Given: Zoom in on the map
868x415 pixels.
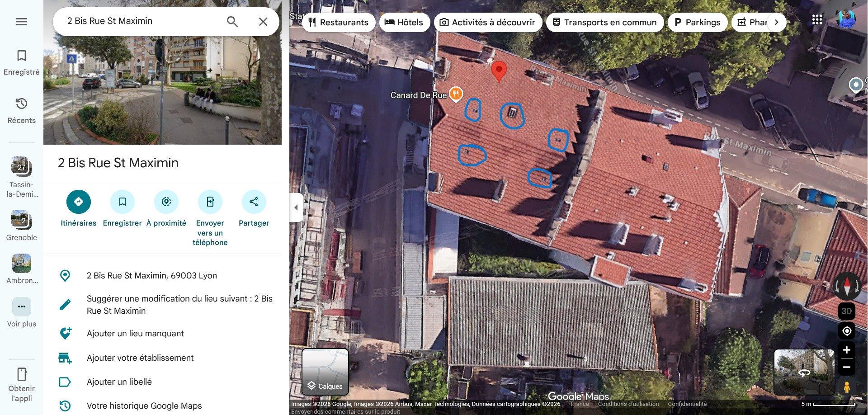Looking at the screenshot, I should [x=847, y=350].
